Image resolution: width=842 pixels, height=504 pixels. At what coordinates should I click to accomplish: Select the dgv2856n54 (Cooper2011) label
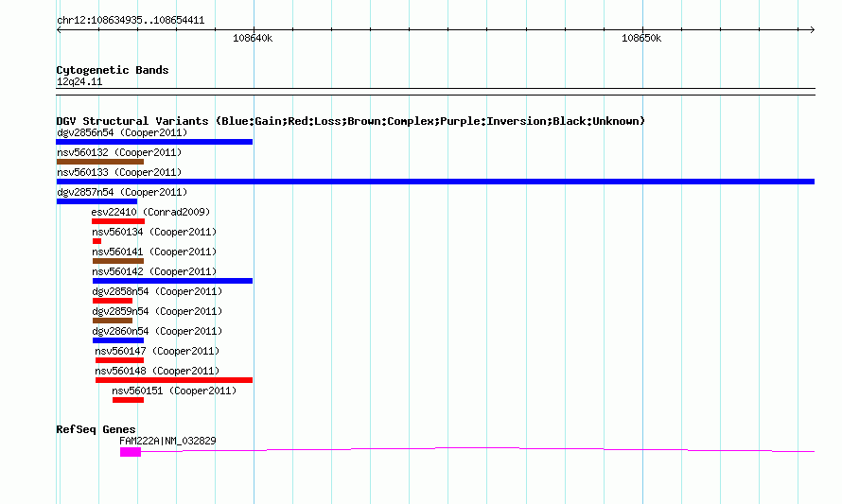(122, 132)
